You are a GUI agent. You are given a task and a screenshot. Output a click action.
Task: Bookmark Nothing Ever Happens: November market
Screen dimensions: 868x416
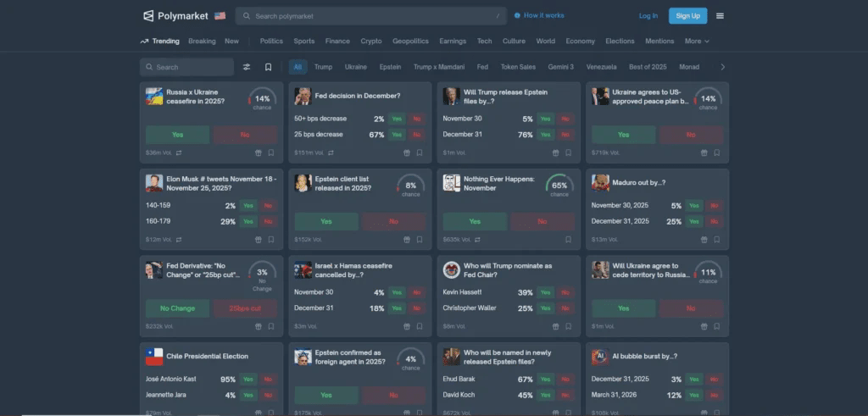pos(569,240)
